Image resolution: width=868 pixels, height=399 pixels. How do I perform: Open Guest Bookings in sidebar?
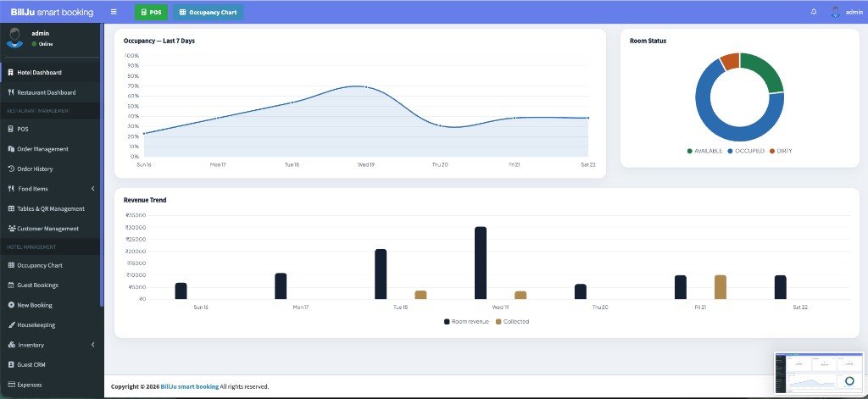pos(50,285)
